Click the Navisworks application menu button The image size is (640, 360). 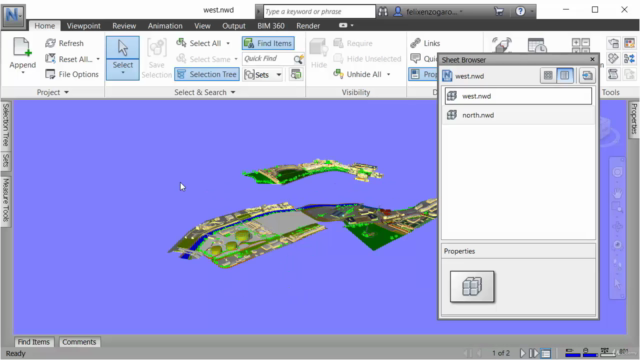point(13,16)
